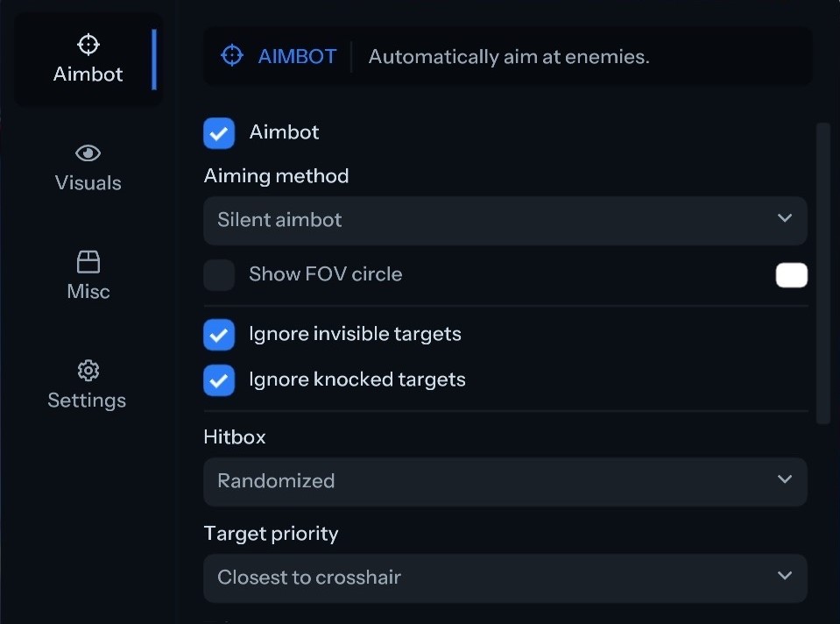The width and height of the screenshot is (840, 624).
Task: Expand the Hitbox dropdown showing Randomized
Action: point(505,481)
